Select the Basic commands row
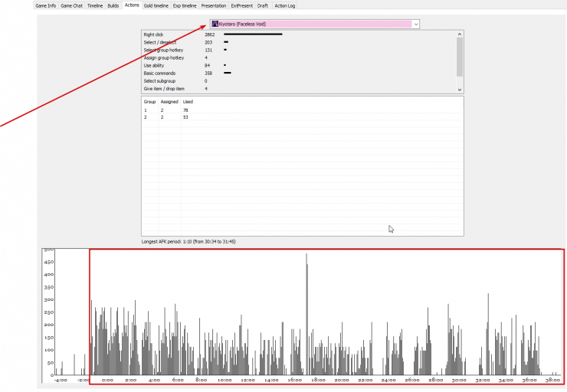The image size is (567, 392). (299, 73)
